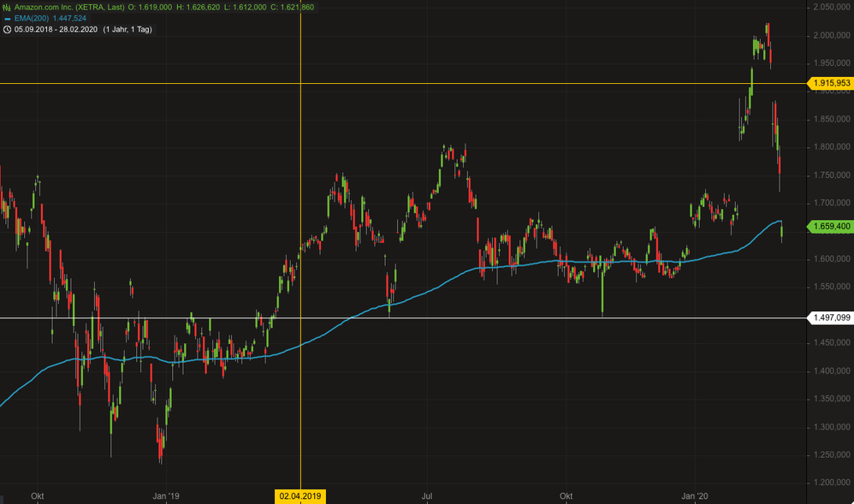Click the closing price value C: 1.621,860

click(x=287, y=7)
